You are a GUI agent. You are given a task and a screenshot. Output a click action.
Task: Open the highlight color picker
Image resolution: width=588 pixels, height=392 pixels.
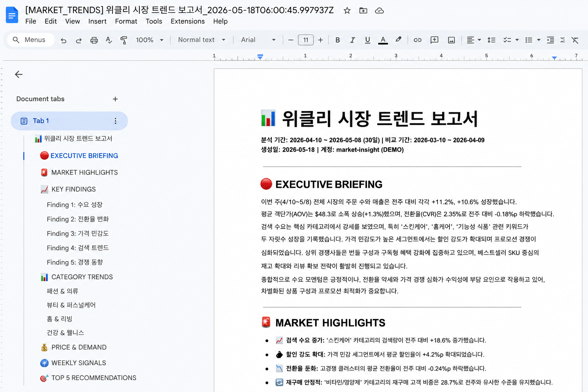399,40
